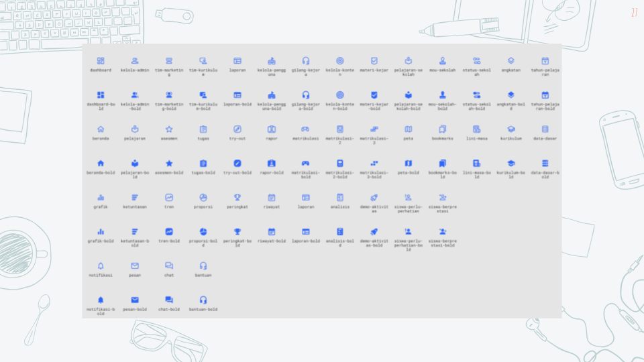Click the kurikulum graduation cap icon
This screenshot has height=362, width=644.
511,129
